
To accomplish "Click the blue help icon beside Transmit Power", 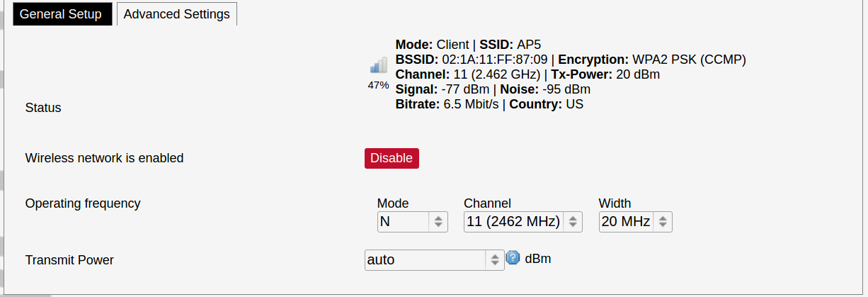I will [513, 258].
